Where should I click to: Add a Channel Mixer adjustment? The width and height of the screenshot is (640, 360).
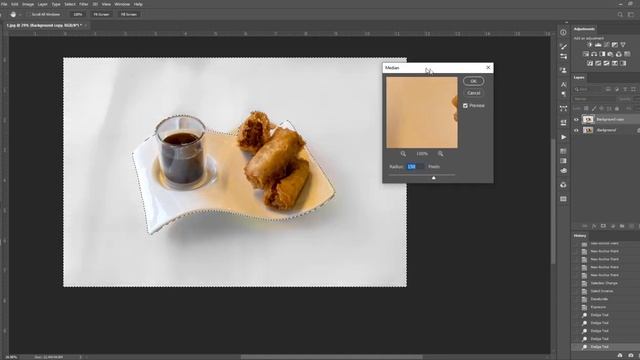pyautogui.click(x=619, y=54)
